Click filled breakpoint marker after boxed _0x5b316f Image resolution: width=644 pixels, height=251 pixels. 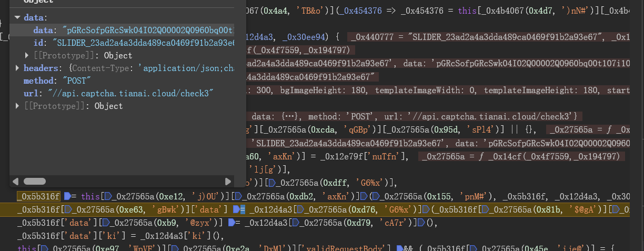click(x=67, y=196)
